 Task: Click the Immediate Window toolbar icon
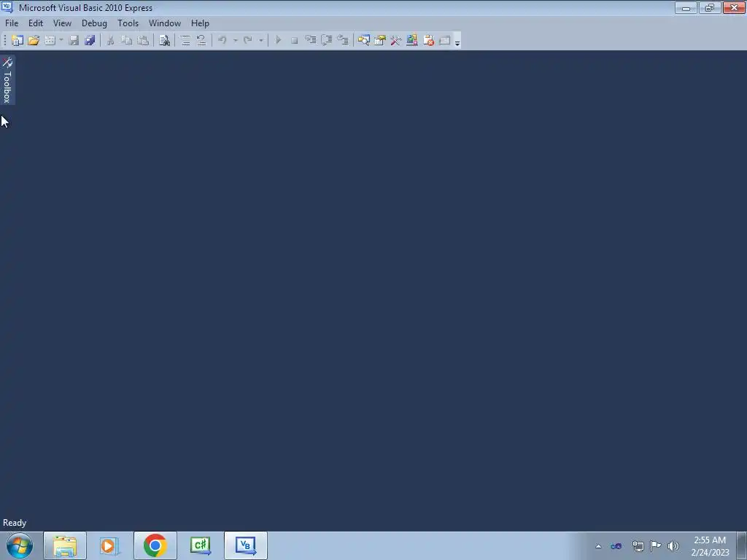[x=444, y=41]
